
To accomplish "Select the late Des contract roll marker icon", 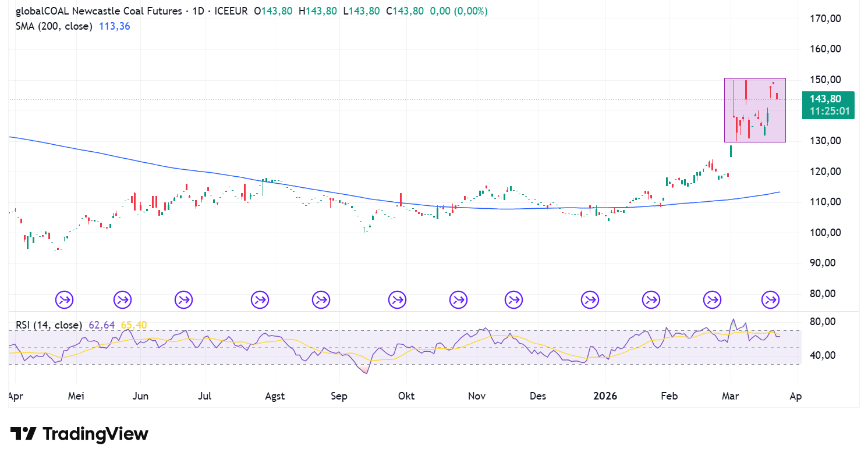I will pyautogui.click(x=590, y=300).
